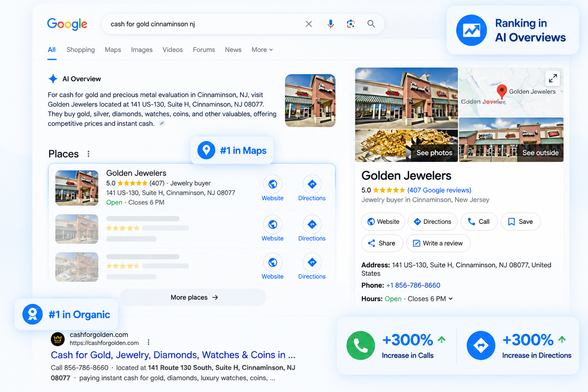Open the 407 Google reviews link

click(x=439, y=190)
